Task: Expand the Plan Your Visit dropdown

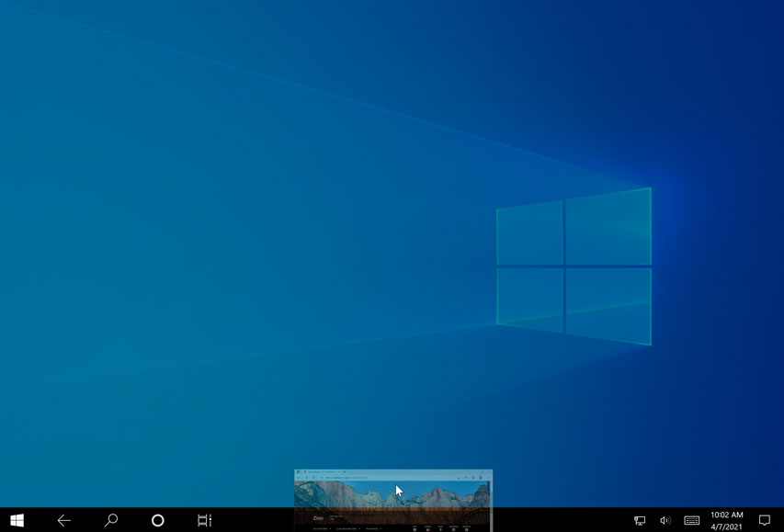Action: click(322, 527)
